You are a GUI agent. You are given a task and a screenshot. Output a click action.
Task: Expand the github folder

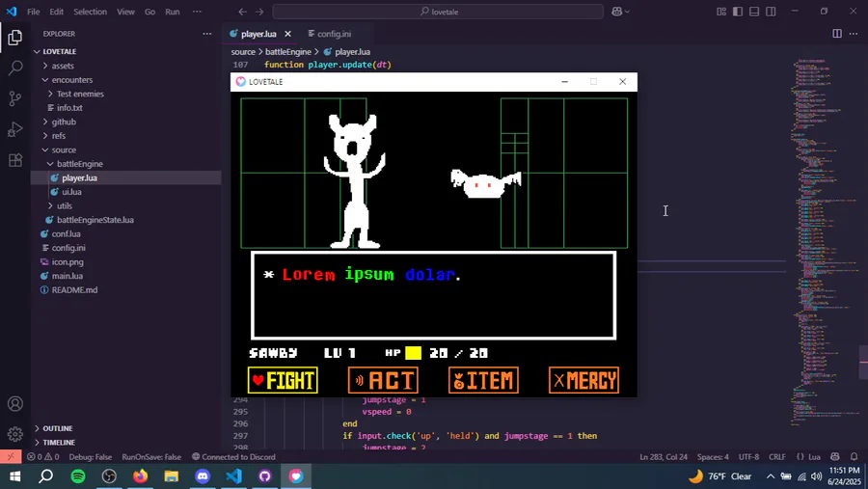click(64, 122)
